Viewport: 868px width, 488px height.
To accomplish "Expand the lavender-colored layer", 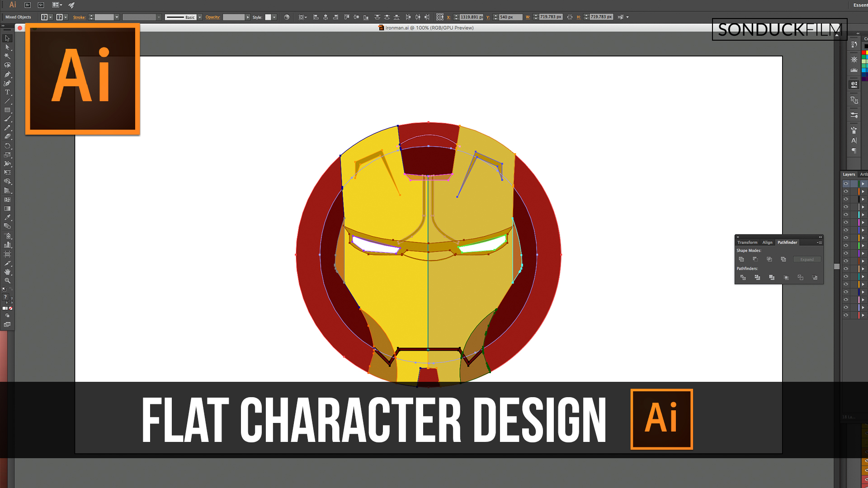I will click(863, 307).
